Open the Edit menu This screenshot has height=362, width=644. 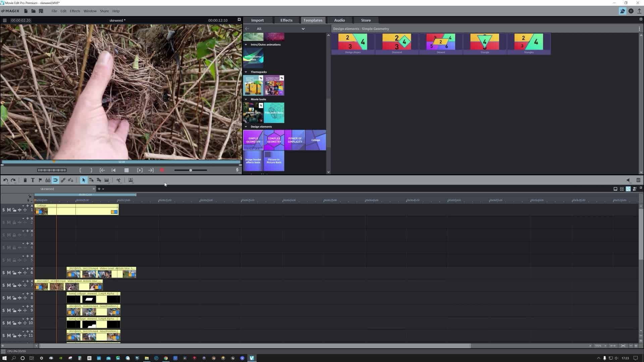click(63, 11)
